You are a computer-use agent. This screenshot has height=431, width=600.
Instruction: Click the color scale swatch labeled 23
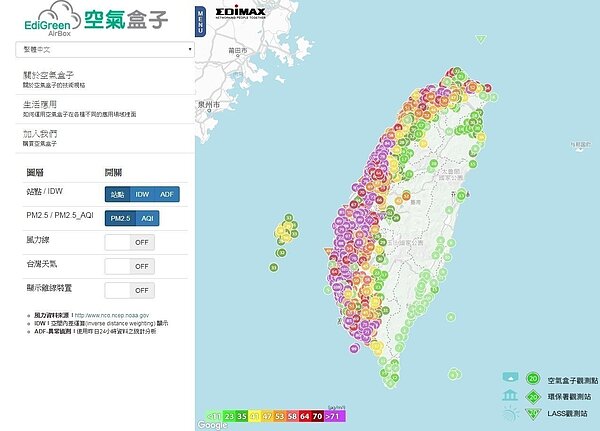pyautogui.click(x=229, y=416)
